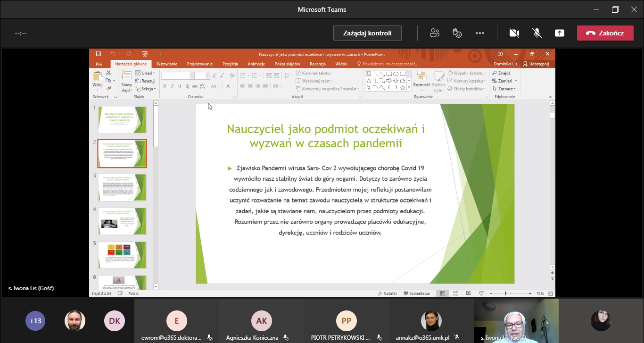This screenshot has width=644, height=343.
Task: Click the Copy icon in Schowek
Action: tap(108, 81)
